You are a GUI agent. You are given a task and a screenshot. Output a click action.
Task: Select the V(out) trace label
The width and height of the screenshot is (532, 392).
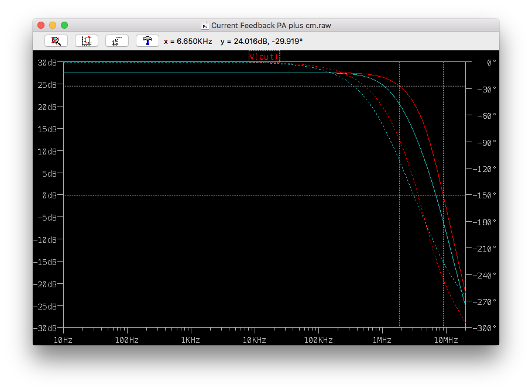264,57
